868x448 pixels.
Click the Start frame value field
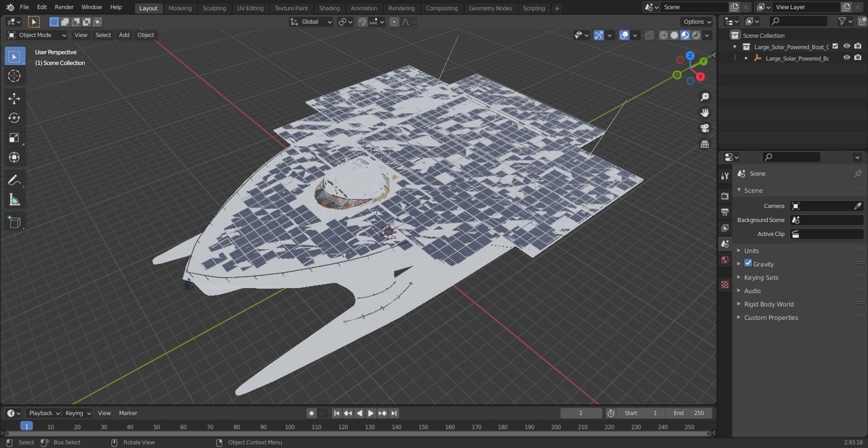point(641,413)
